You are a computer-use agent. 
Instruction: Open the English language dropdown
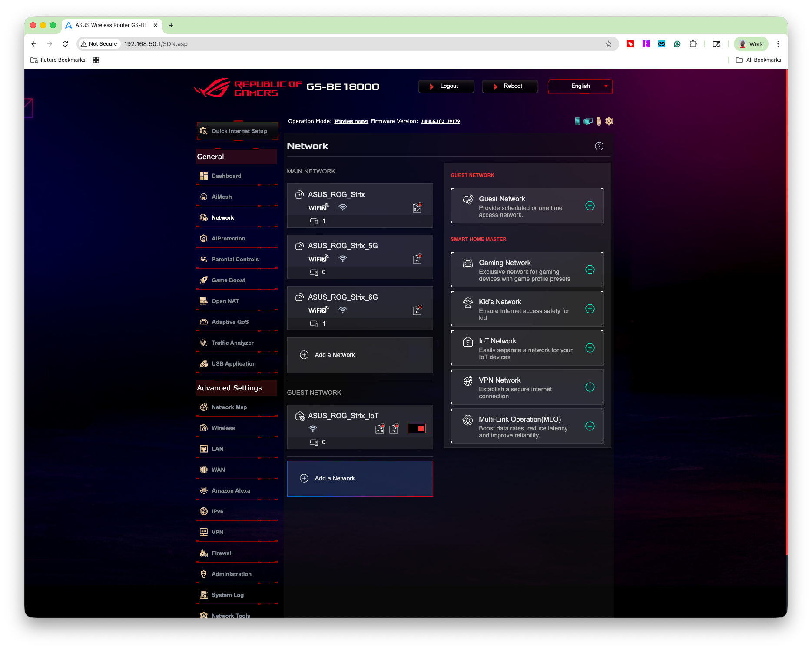tap(580, 86)
